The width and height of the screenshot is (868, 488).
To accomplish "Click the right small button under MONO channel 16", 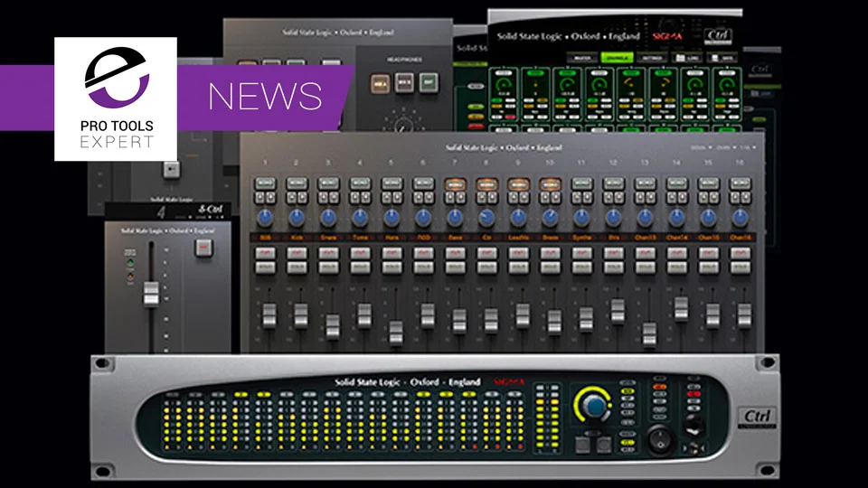I will [x=746, y=198].
